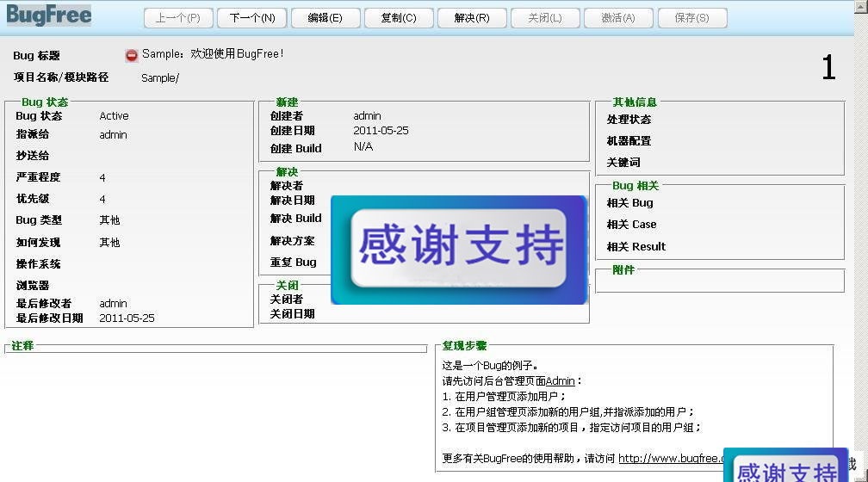Click the '操作系统' label
This screenshot has width=868, height=482.
(x=38, y=264)
